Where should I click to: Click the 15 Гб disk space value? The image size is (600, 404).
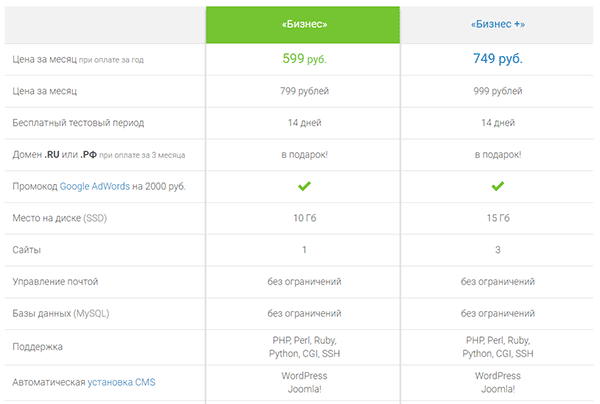click(498, 218)
